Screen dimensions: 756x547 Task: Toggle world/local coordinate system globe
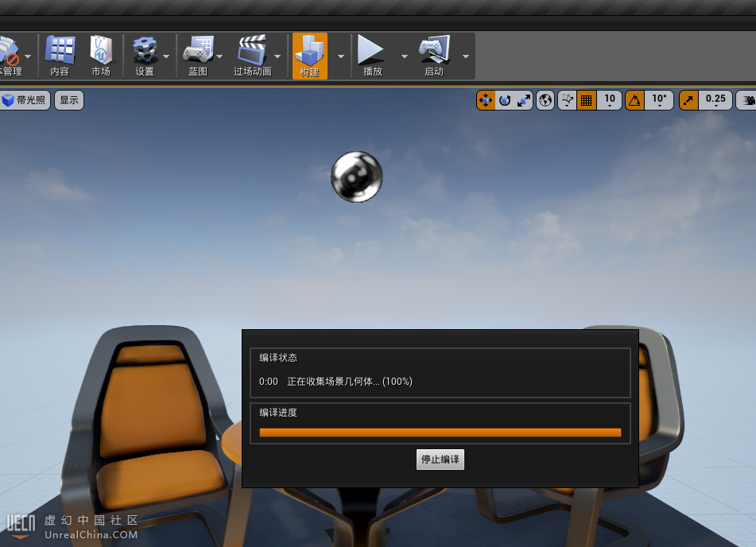click(x=545, y=100)
